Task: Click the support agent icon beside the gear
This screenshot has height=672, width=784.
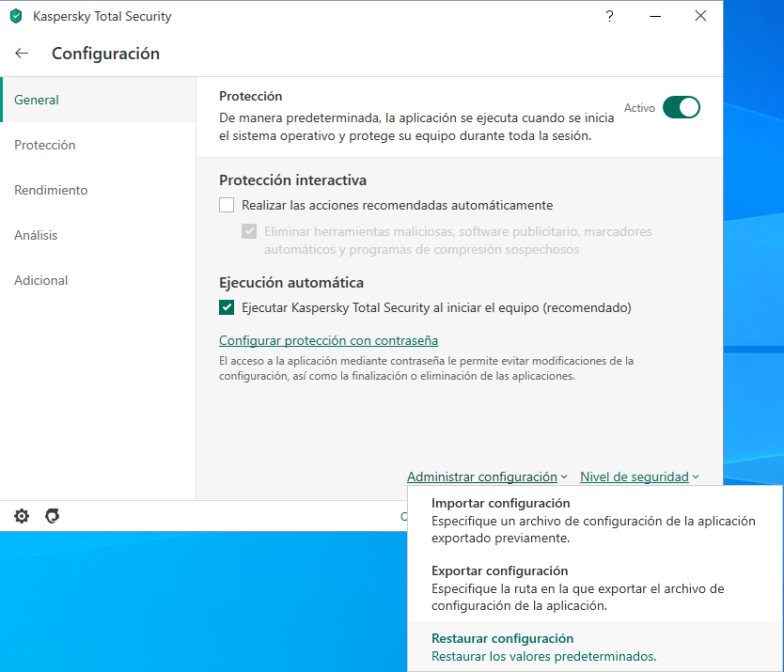Action: [52, 515]
